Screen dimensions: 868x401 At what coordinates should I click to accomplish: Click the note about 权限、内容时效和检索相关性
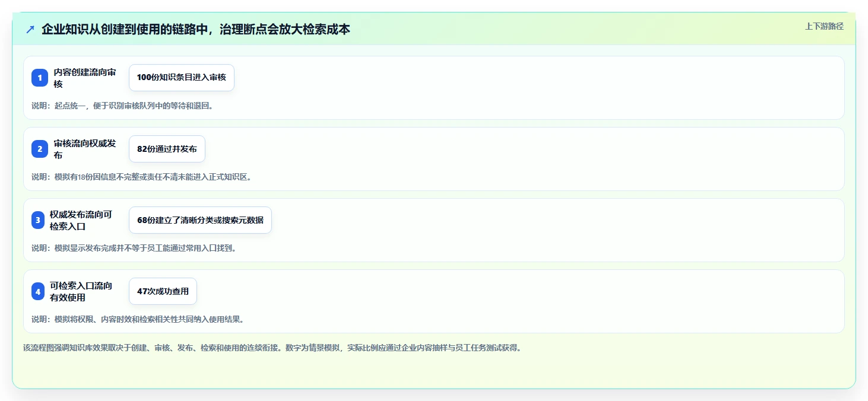click(x=138, y=319)
